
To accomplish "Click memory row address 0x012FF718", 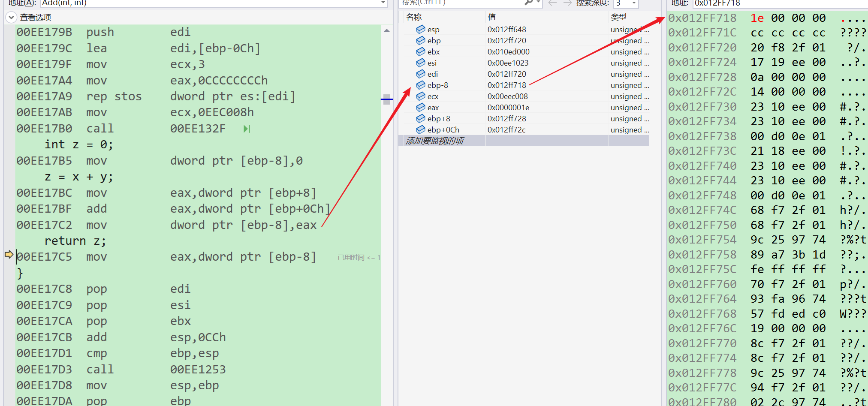I will (x=702, y=18).
